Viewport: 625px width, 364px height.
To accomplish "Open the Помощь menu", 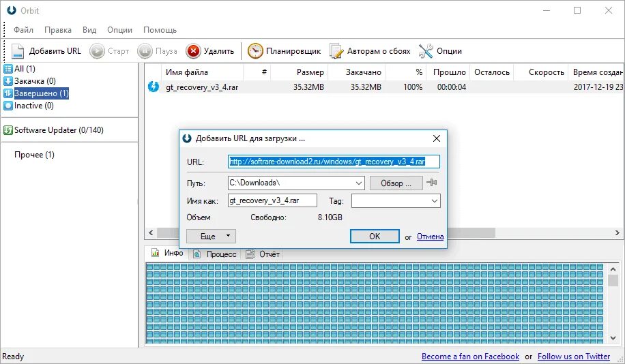I will tap(160, 30).
